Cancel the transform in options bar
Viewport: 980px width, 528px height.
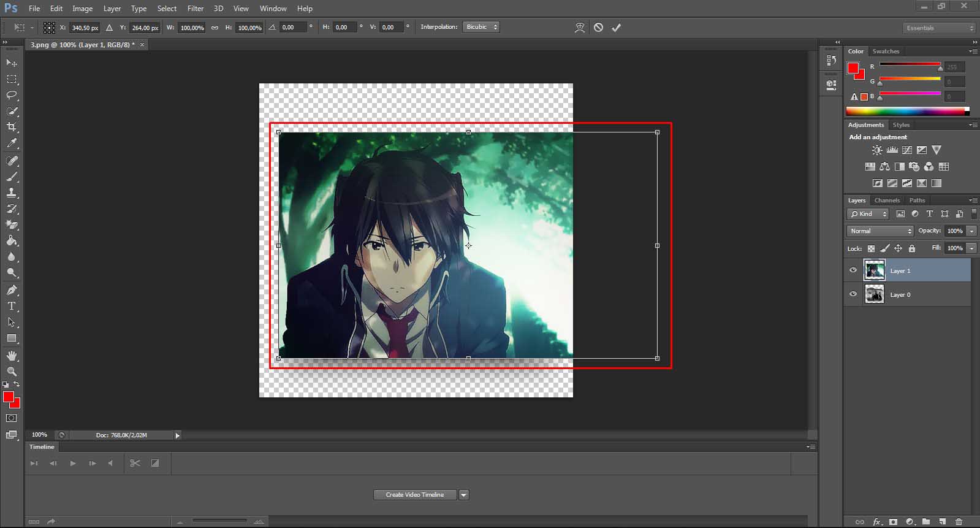[599, 28]
